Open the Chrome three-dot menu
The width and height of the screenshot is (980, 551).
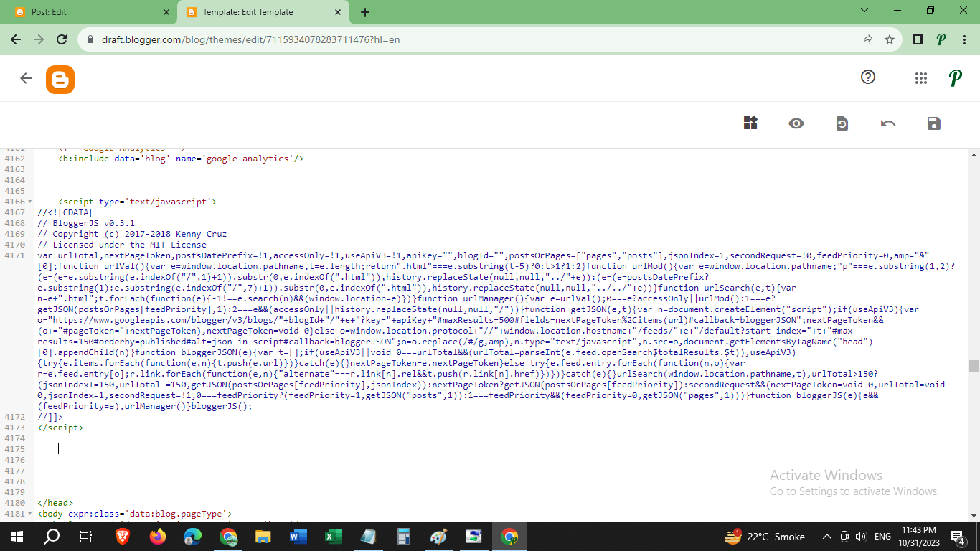click(964, 39)
